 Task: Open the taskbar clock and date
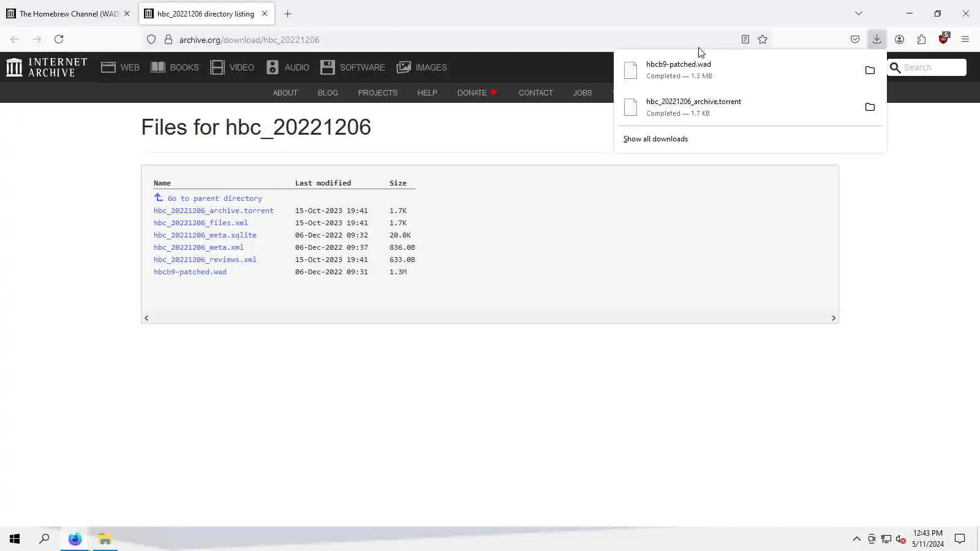pyautogui.click(x=928, y=539)
